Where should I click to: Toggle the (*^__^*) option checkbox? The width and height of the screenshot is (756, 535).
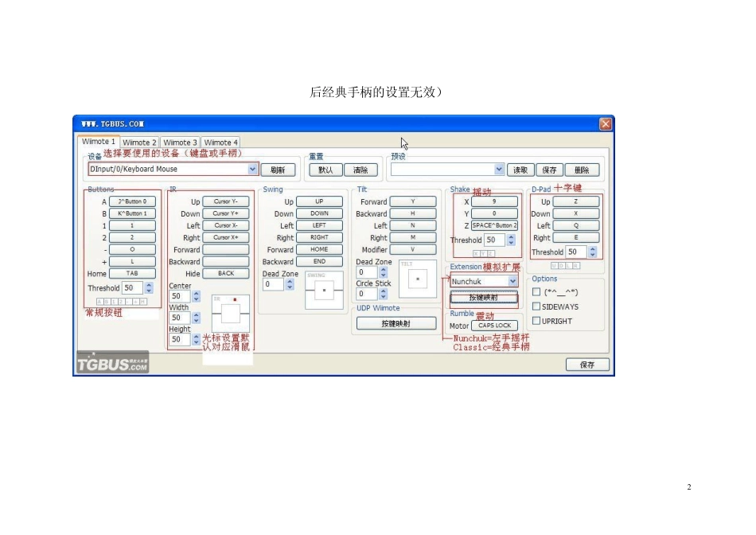click(x=536, y=292)
